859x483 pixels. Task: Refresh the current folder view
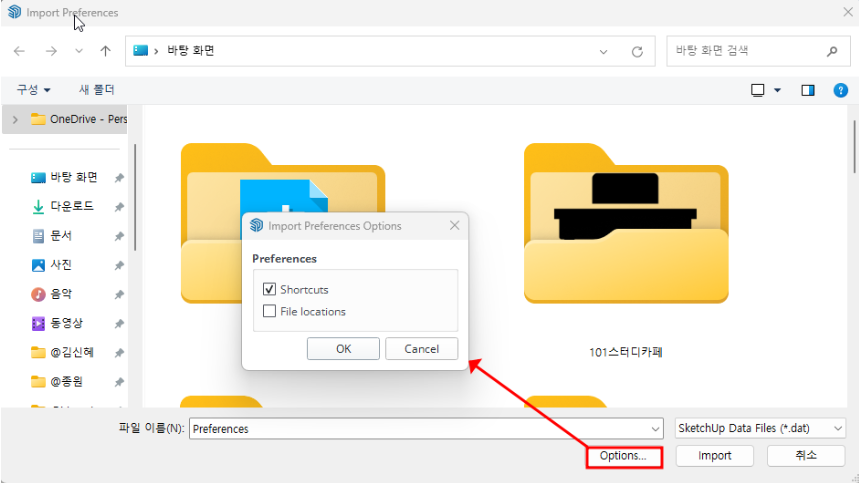637,51
